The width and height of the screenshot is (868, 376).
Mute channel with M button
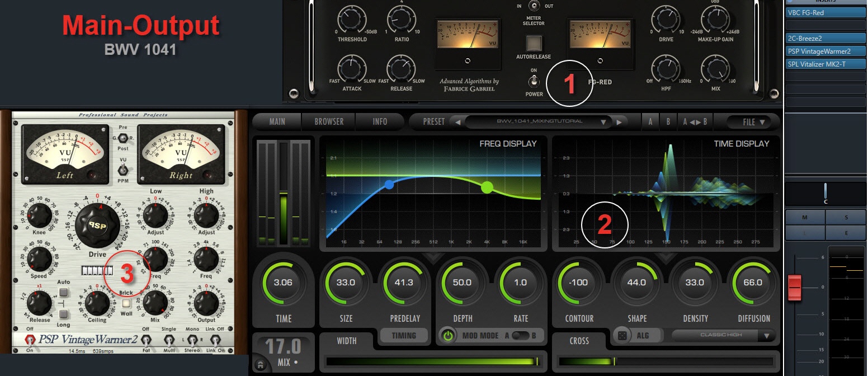(x=805, y=217)
